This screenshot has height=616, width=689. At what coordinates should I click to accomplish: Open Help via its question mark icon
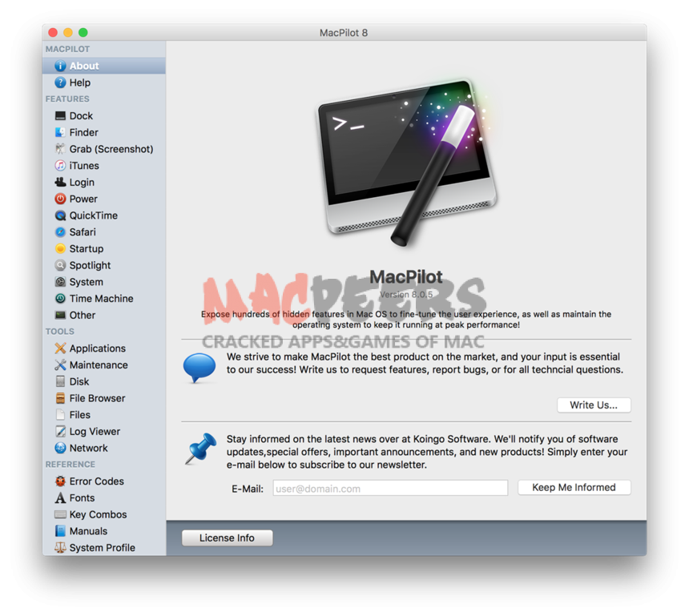[x=60, y=83]
